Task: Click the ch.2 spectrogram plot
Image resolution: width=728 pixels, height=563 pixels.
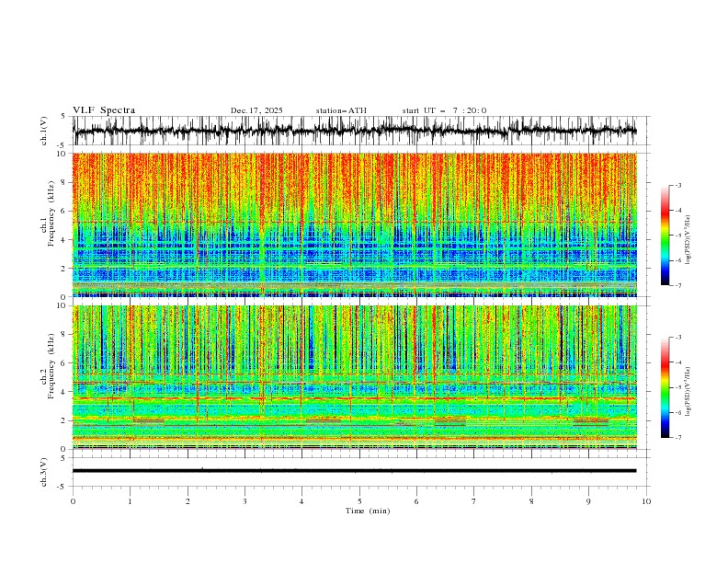Action: click(x=354, y=377)
